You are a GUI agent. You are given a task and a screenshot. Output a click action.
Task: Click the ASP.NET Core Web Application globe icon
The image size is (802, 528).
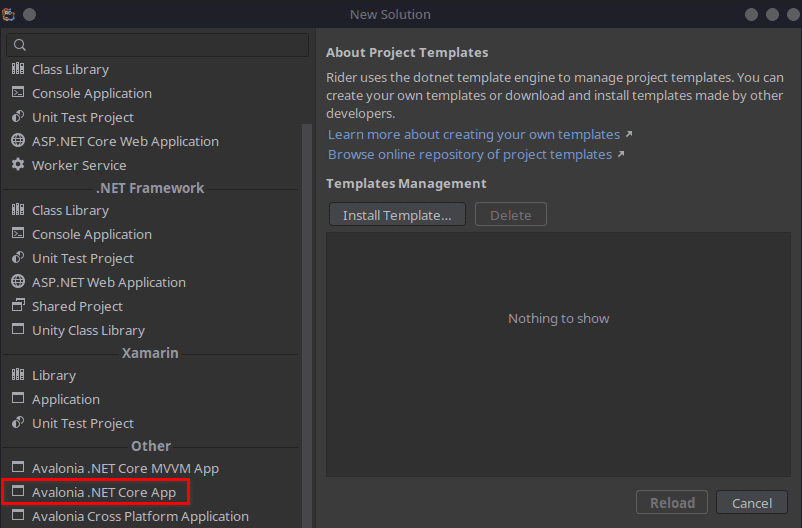tap(18, 140)
